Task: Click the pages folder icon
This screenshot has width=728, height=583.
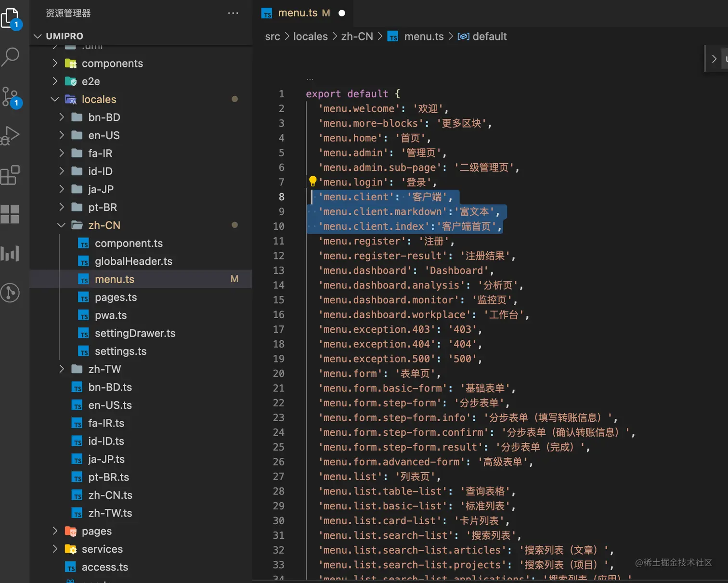Action: [71, 531]
